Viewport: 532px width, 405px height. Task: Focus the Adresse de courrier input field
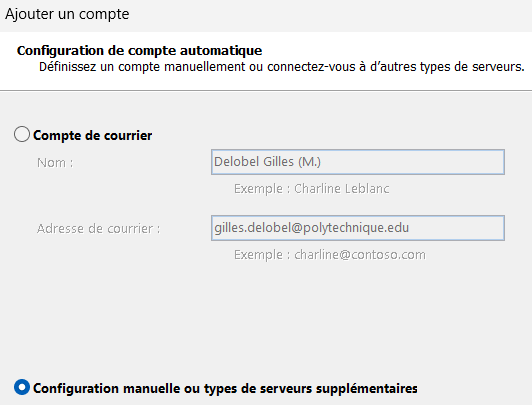(358, 228)
